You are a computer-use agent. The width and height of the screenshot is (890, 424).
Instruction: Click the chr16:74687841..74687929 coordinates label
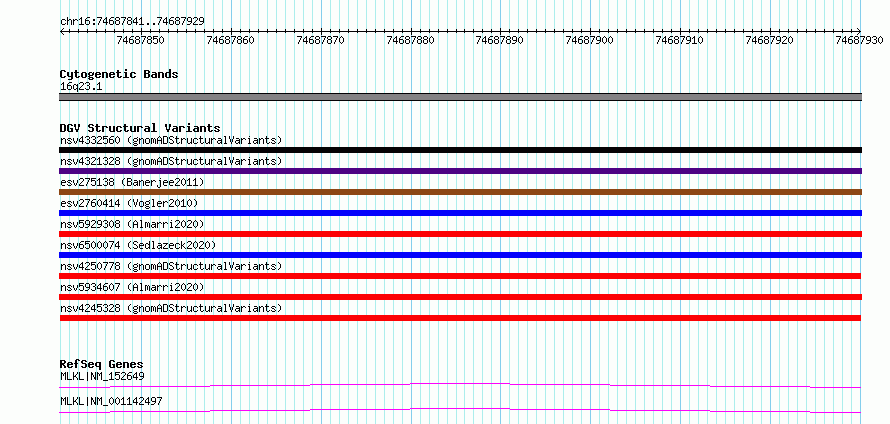tap(132, 22)
